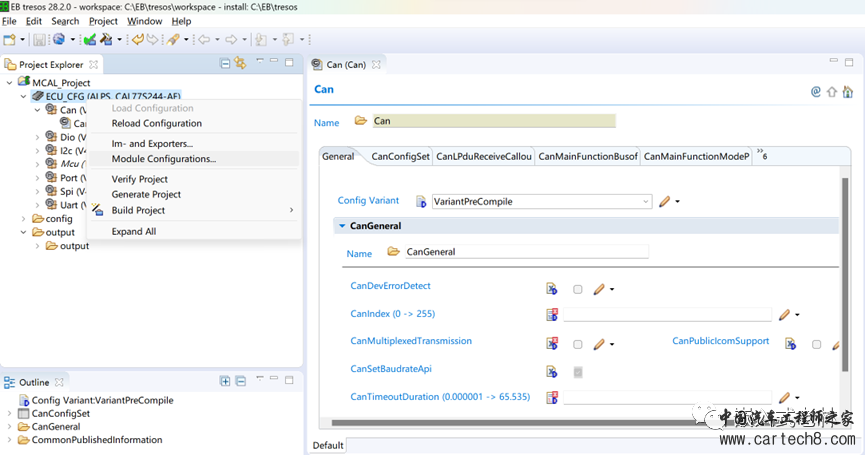
Task: Enable the CanDevErrorDetect checkbox
Action: [578, 289]
